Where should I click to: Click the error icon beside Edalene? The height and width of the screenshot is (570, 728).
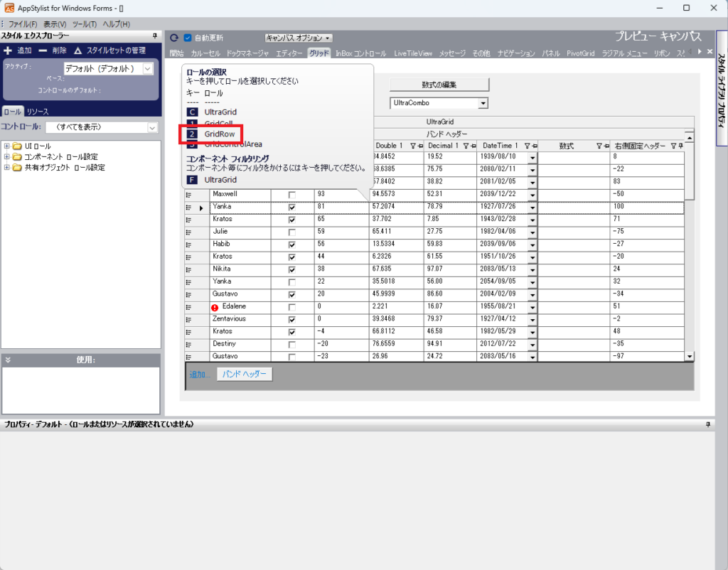[x=215, y=308]
